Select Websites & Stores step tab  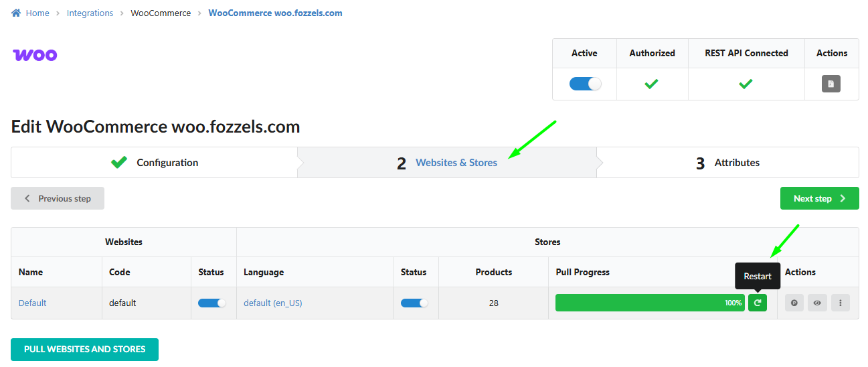pyautogui.click(x=447, y=162)
